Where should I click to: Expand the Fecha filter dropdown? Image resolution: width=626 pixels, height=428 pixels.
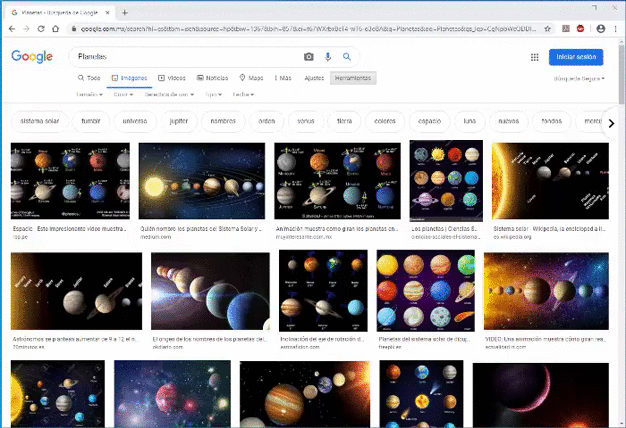(x=243, y=95)
